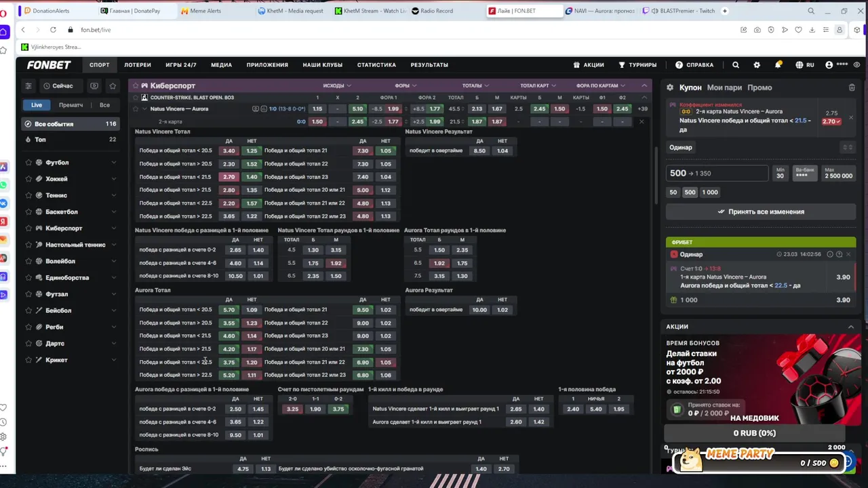
Task: Favorite the Natus Vincere — Aurora match
Action: pos(135,109)
